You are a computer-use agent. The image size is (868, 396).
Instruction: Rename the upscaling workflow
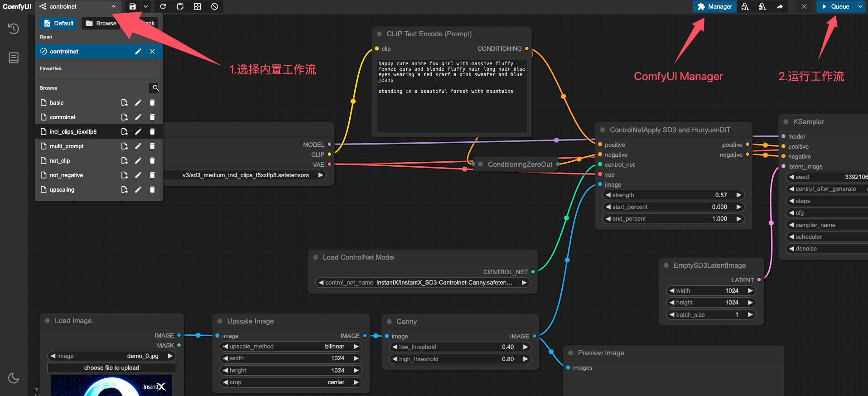pos(138,189)
